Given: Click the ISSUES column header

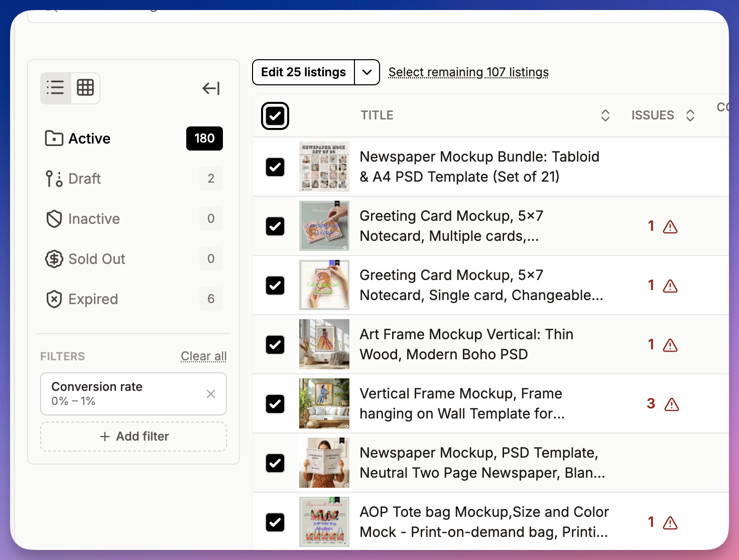Looking at the screenshot, I should [653, 115].
